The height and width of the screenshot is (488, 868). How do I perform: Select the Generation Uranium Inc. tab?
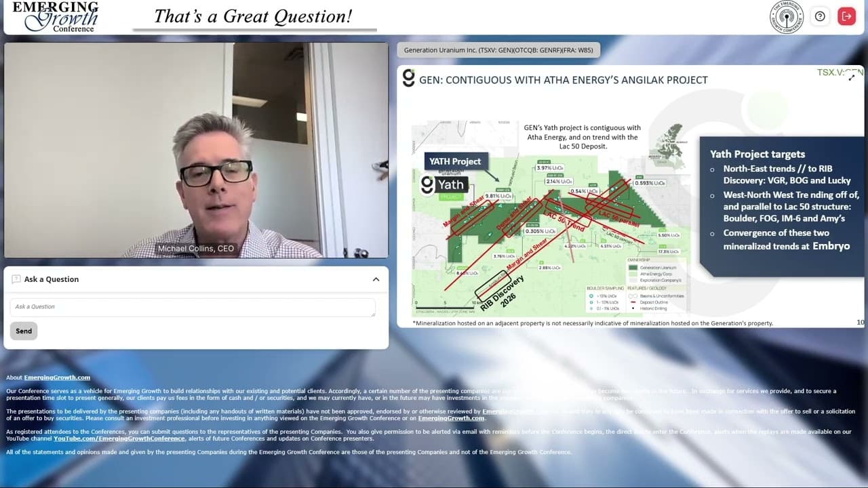(498, 50)
